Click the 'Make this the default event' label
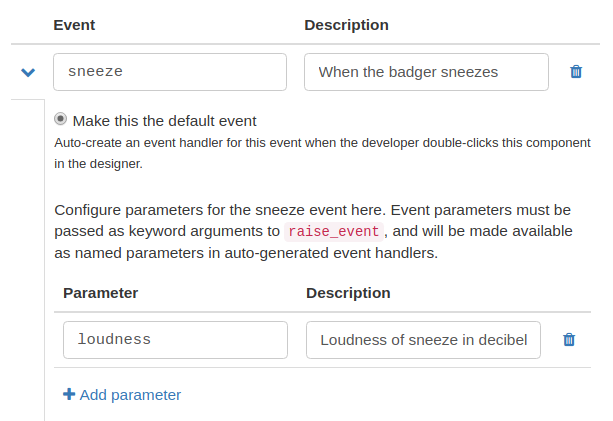Screen dimensions: 613x421 point(165,121)
